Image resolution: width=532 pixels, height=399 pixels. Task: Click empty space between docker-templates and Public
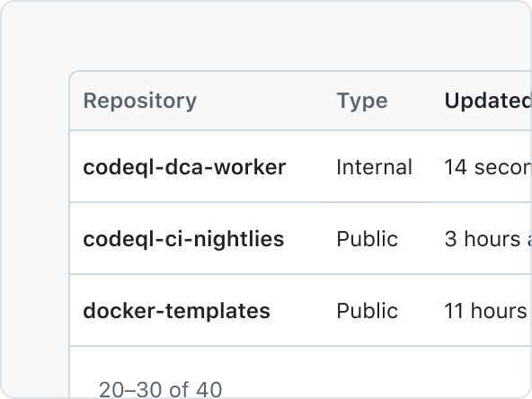(x=304, y=311)
